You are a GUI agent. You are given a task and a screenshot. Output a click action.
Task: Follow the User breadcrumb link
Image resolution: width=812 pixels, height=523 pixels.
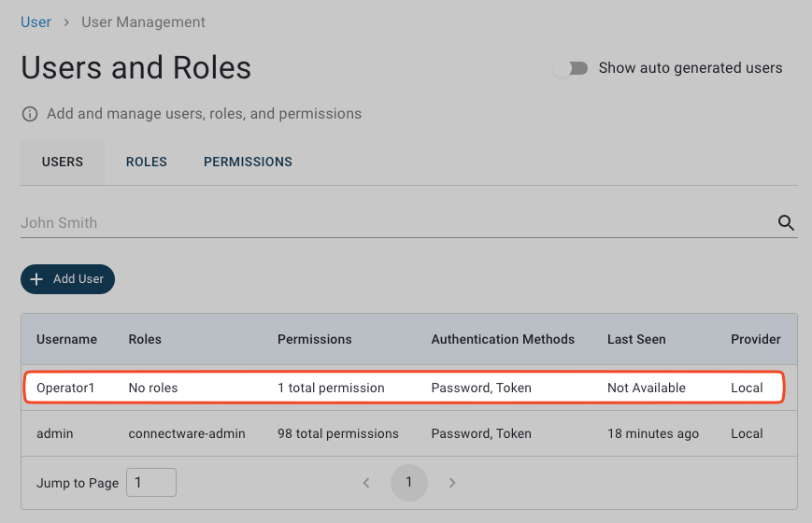click(36, 22)
